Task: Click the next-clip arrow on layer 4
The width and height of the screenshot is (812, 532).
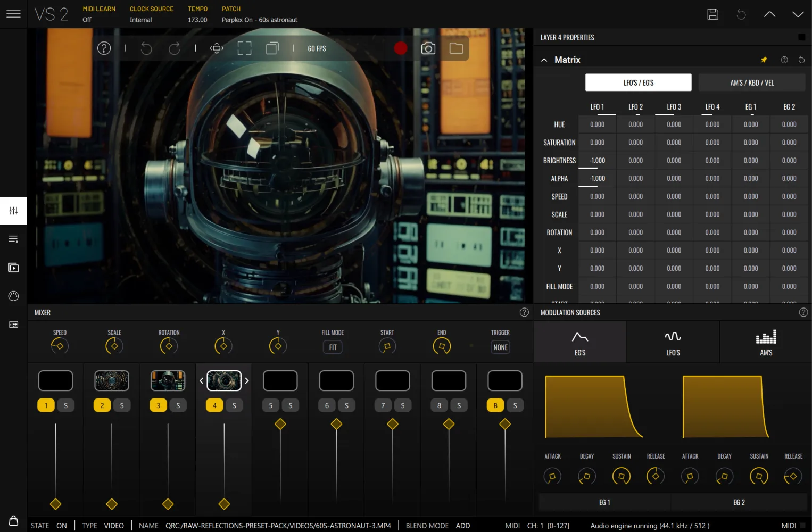Action: [246, 380]
